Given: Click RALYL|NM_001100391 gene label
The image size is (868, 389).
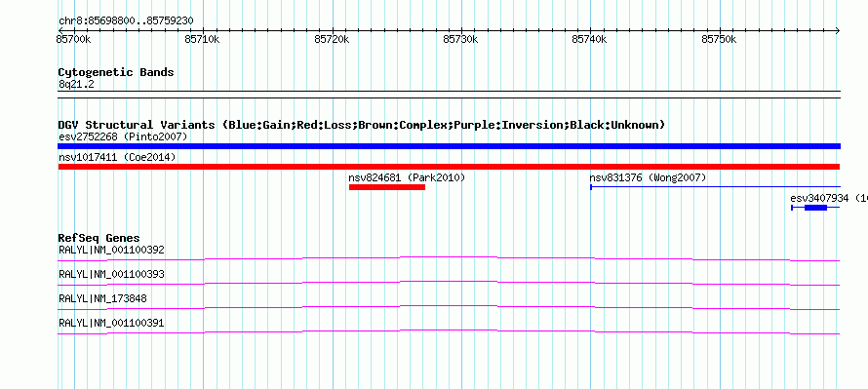Looking at the screenshot, I should click(x=111, y=323).
